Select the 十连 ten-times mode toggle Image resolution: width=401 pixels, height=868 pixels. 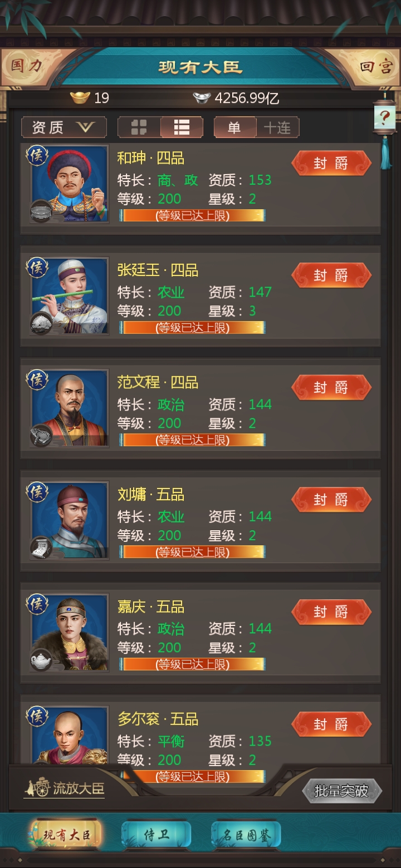click(277, 127)
